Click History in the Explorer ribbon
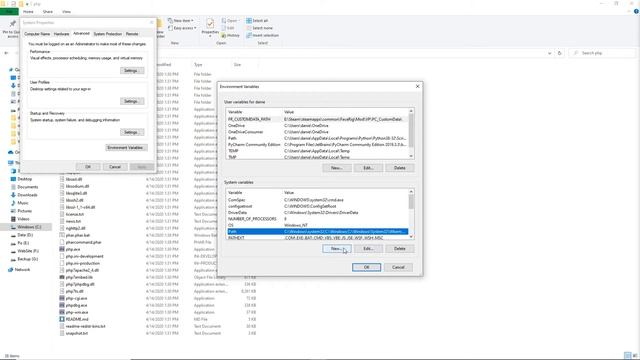The image size is (640, 360). pos(231,36)
